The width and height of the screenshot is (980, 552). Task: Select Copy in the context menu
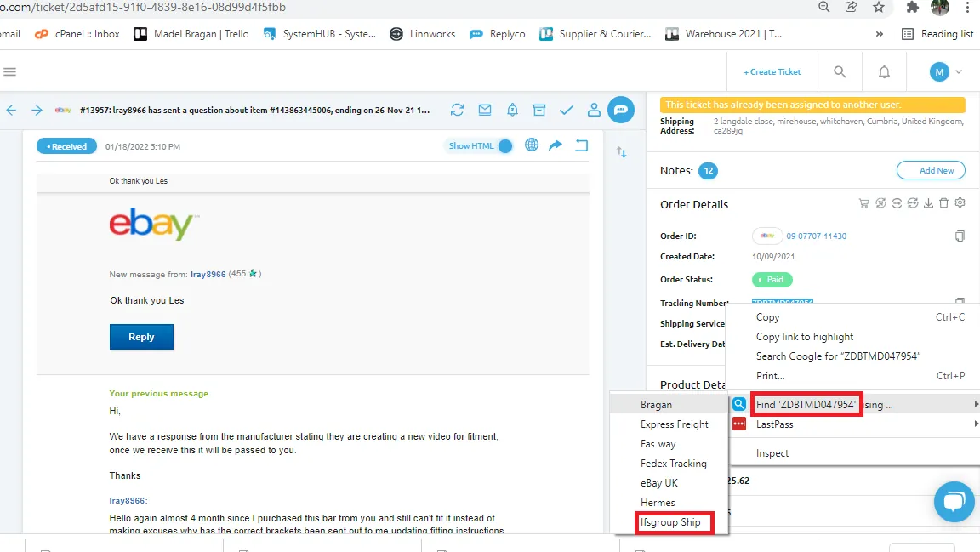click(852, 317)
